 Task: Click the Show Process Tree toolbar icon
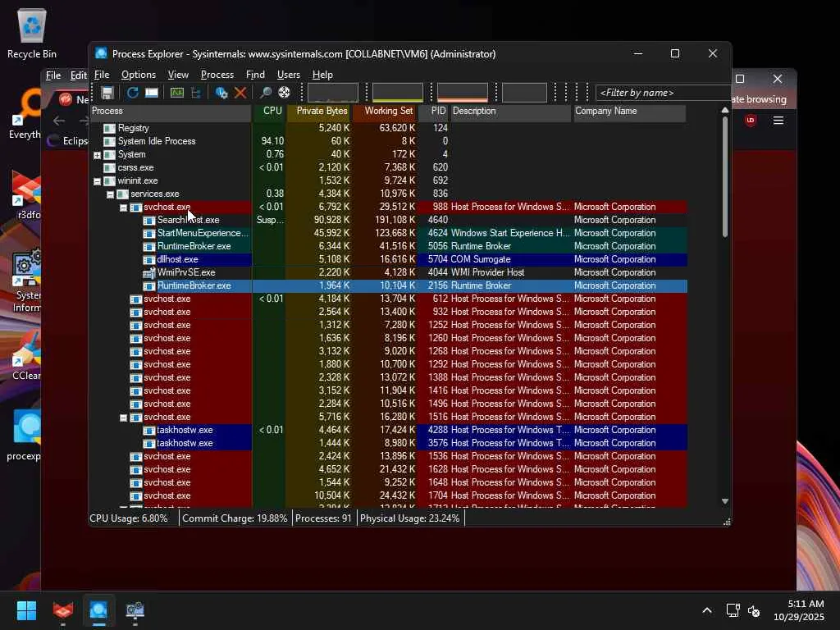tap(196, 93)
